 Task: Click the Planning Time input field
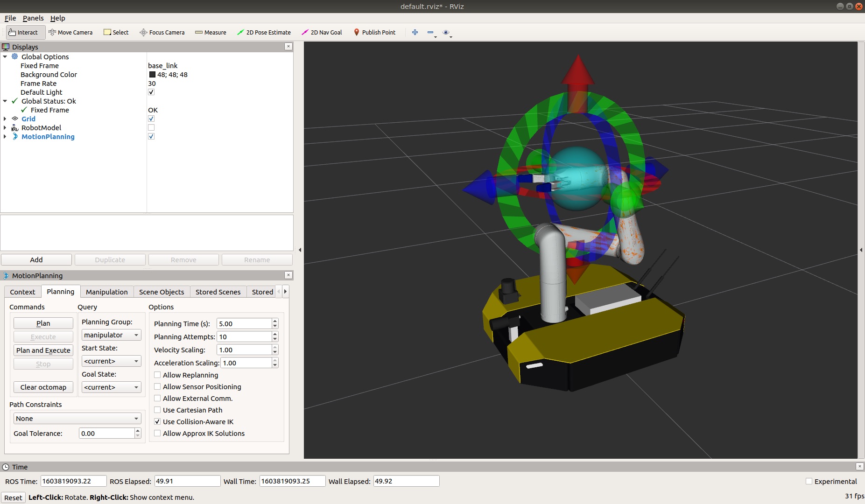[244, 324]
